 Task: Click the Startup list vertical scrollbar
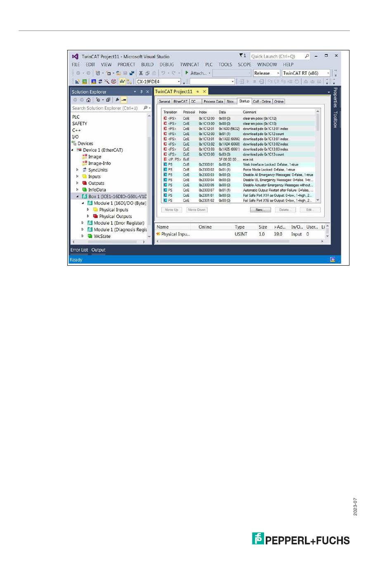(x=318, y=156)
